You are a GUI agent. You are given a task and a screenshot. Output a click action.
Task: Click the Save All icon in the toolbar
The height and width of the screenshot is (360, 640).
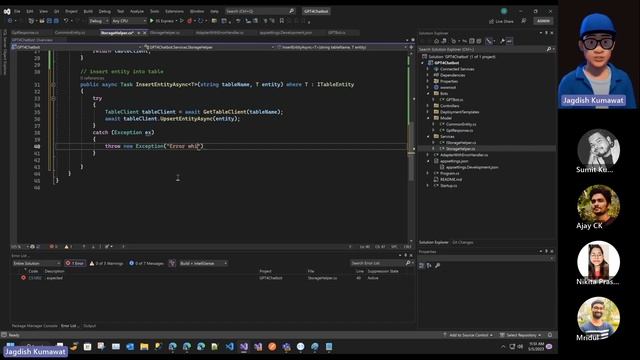pyautogui.click(x=56, y=20)
